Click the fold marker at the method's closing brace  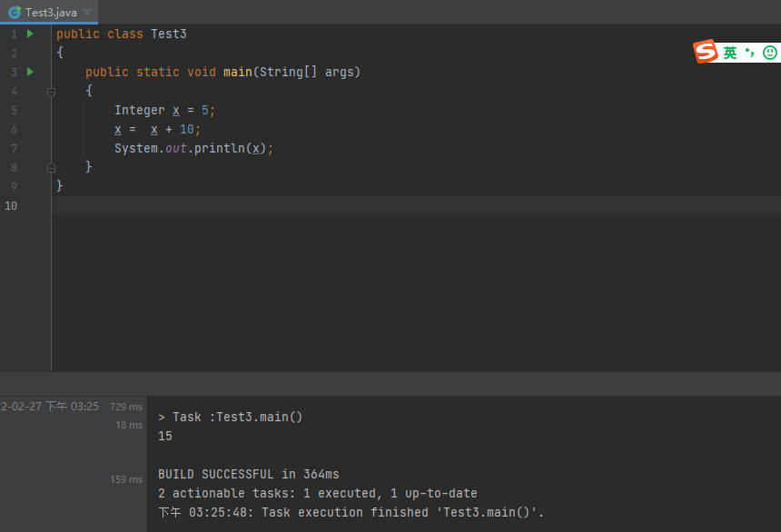[51, 167]
